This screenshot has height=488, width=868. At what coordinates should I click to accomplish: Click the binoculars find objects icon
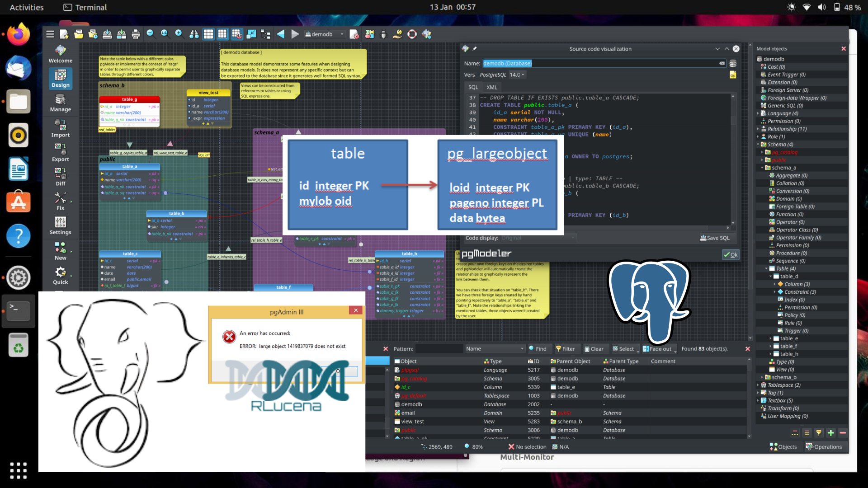[x=193, y=34]
